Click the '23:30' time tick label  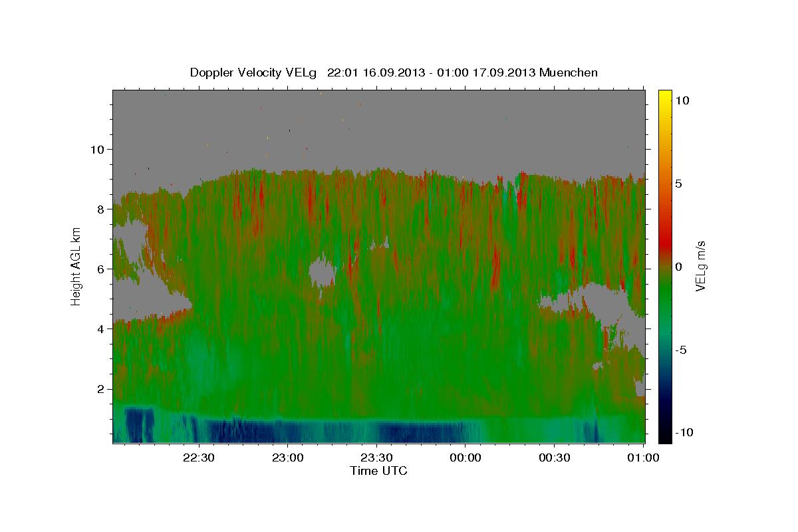376,458
